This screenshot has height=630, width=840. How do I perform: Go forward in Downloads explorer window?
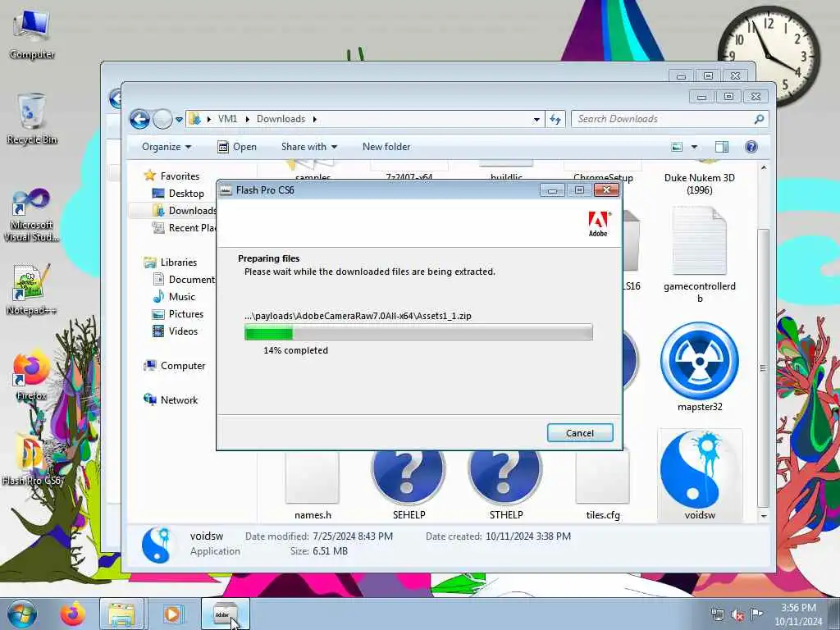tap(162, 119)
